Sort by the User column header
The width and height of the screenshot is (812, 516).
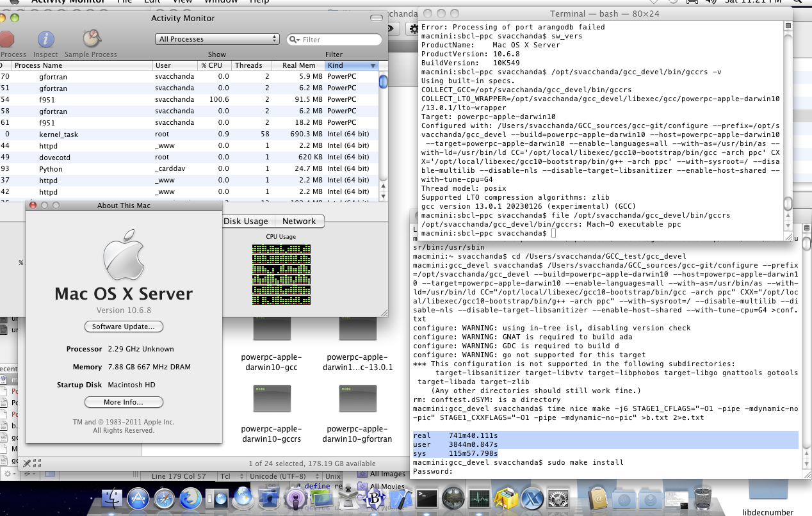[175, 65]
